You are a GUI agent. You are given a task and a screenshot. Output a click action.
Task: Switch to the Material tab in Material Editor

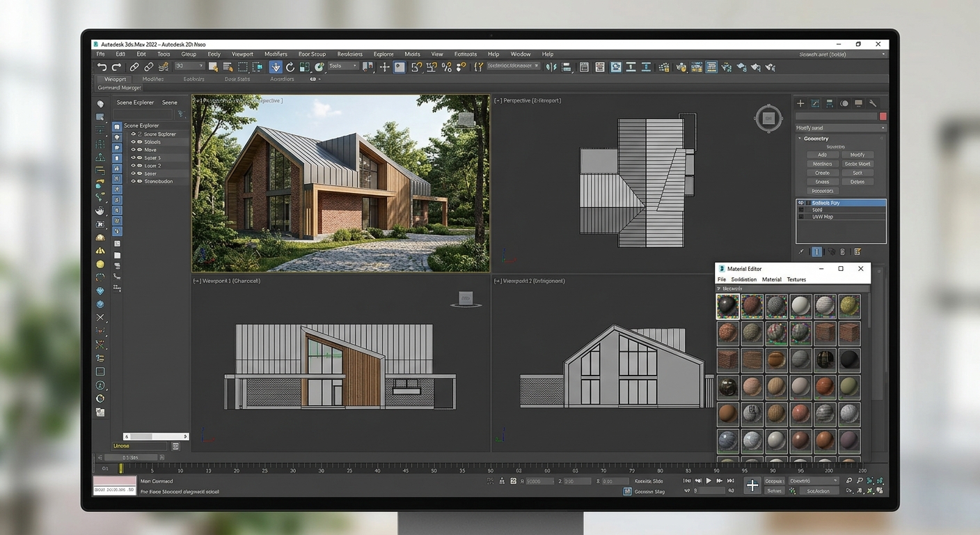click(x=772, y=279)
